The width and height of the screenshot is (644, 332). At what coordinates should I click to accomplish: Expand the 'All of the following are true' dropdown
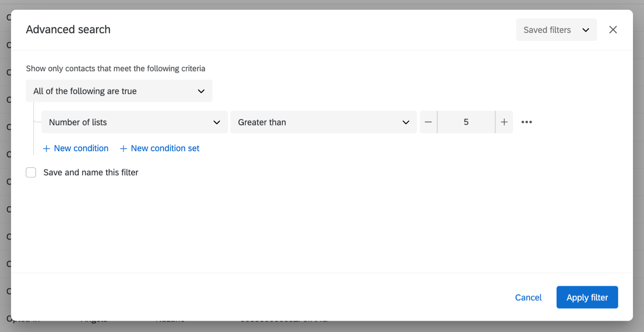[119, 91]
